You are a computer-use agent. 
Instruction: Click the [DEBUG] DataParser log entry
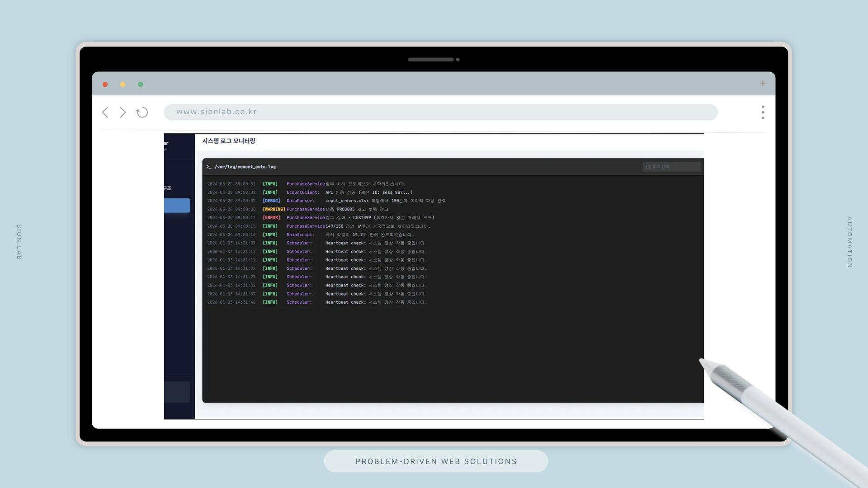click(x=326, y=201)
